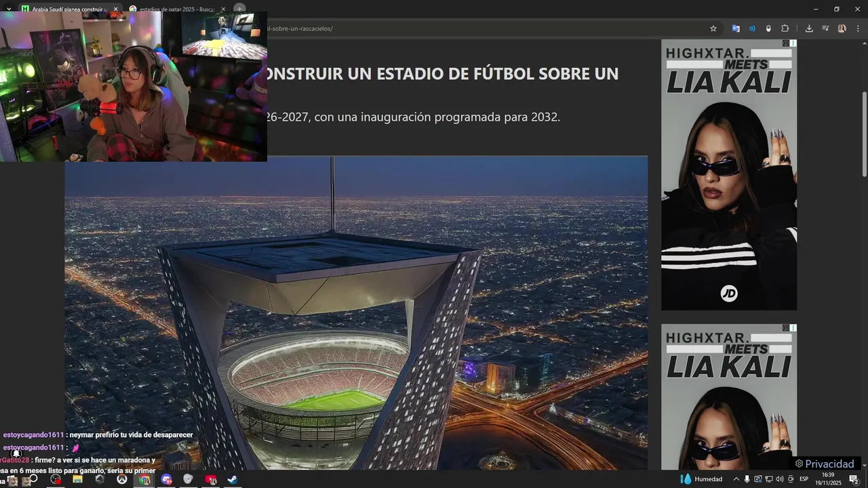Click the mouse-shaped extension icon
Screen dimensions: 868x488
pos(768,28)
